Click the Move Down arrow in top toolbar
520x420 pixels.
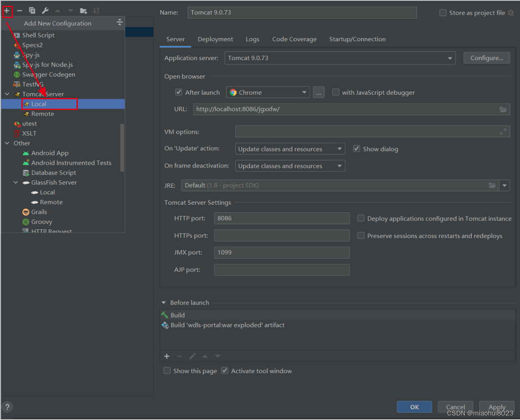pos(70,11)
